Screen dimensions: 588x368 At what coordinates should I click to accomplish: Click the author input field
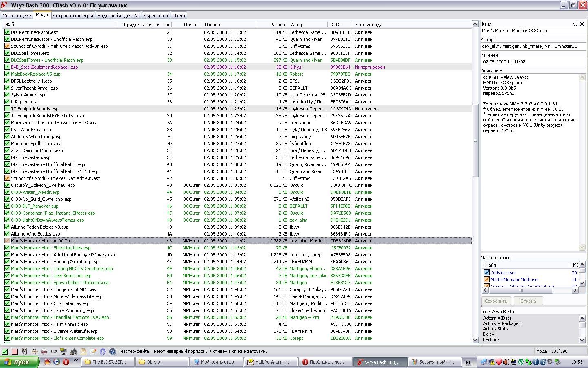tap(533, 47)
